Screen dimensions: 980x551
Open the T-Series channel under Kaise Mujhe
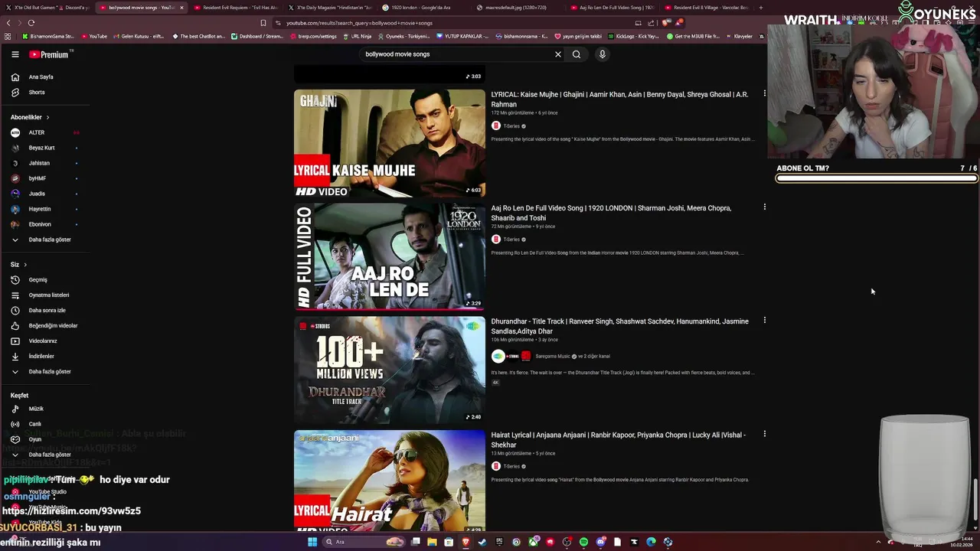coord(511,126)
